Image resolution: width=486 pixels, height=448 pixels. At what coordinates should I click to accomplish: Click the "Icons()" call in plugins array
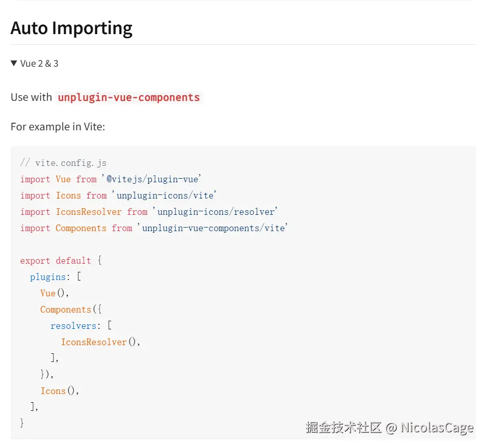[x=60, y=391]
